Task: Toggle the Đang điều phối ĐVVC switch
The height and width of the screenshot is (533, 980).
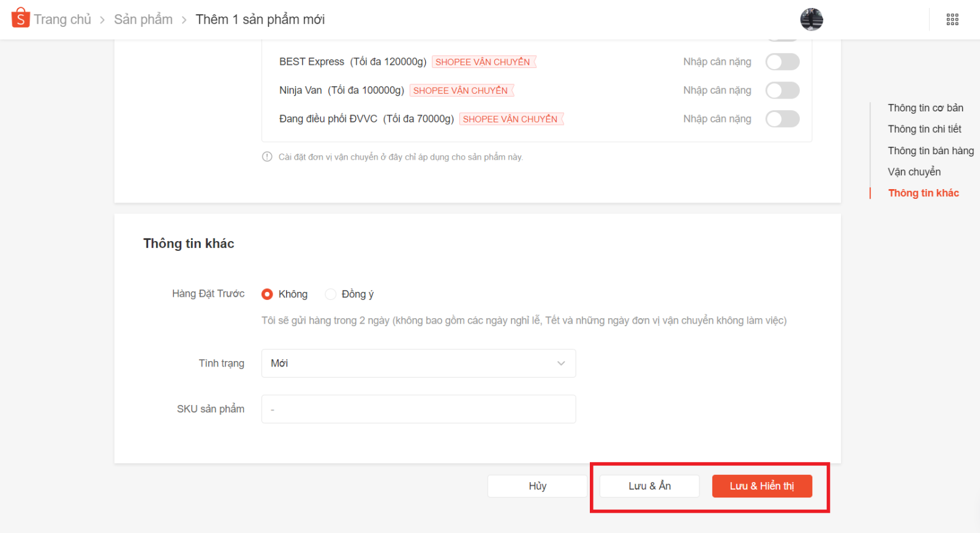Action: coord(782,119)
